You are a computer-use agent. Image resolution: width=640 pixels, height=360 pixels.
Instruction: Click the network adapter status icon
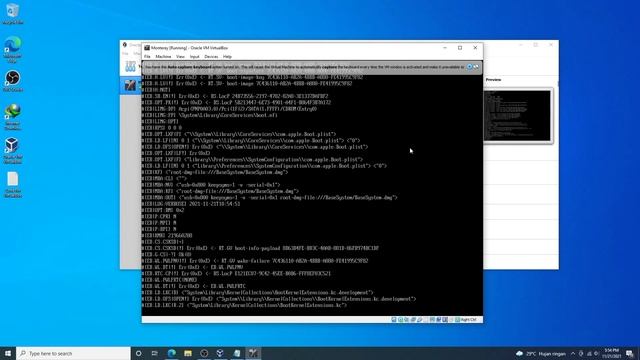click(413, 320)
